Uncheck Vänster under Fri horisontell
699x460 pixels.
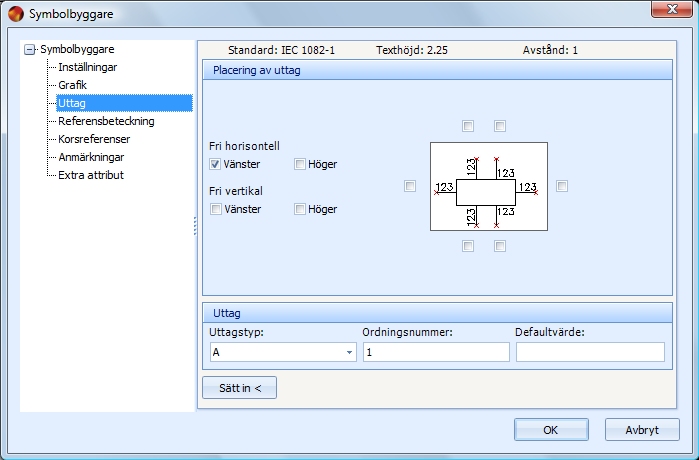[215, 164]
